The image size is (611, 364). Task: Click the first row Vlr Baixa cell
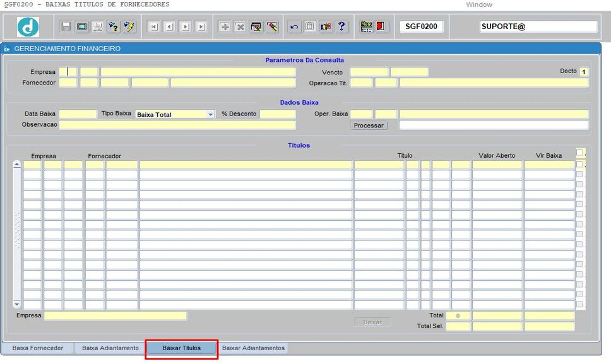[549, 165]
